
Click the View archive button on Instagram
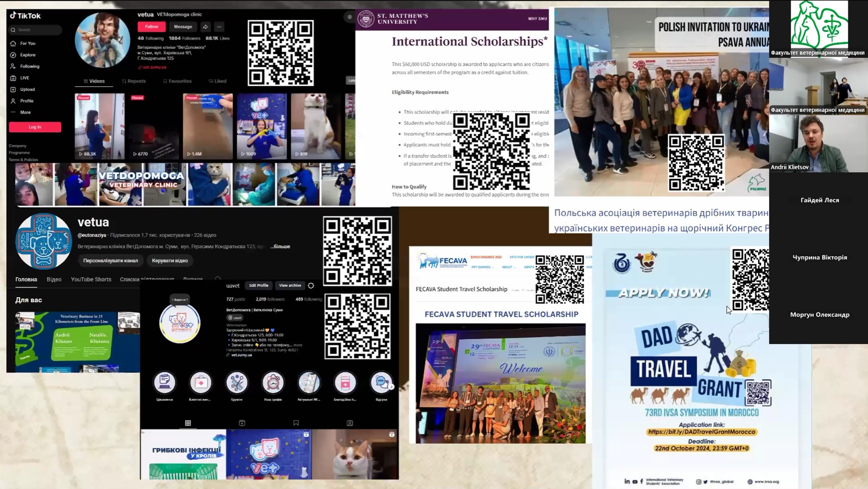pos(290,285)
